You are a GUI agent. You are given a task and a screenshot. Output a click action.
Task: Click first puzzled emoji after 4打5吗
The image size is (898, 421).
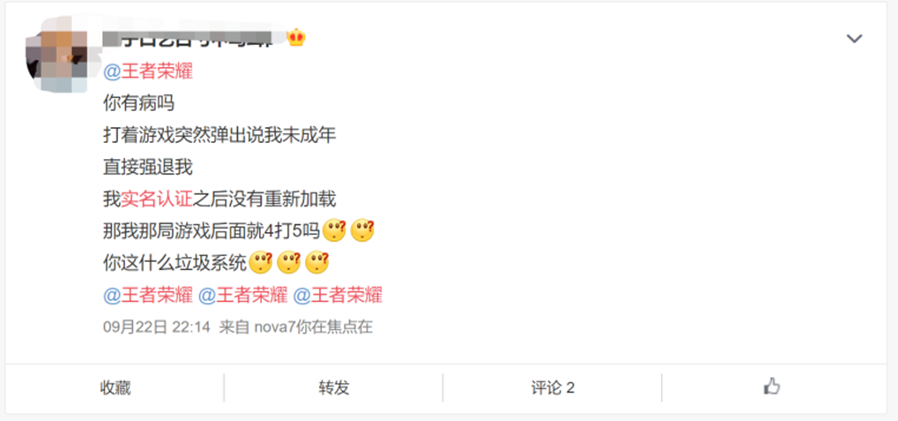point(334,231)
